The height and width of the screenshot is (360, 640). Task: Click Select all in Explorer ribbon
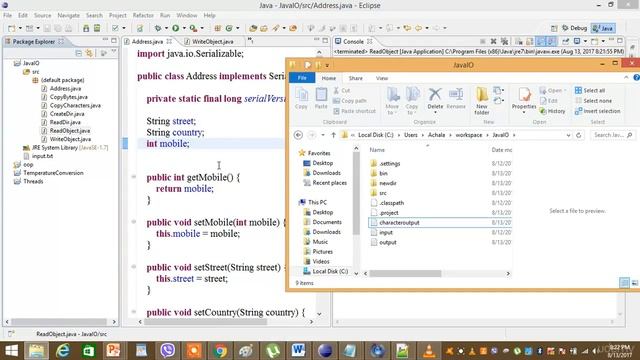click(x=590, y=90)
